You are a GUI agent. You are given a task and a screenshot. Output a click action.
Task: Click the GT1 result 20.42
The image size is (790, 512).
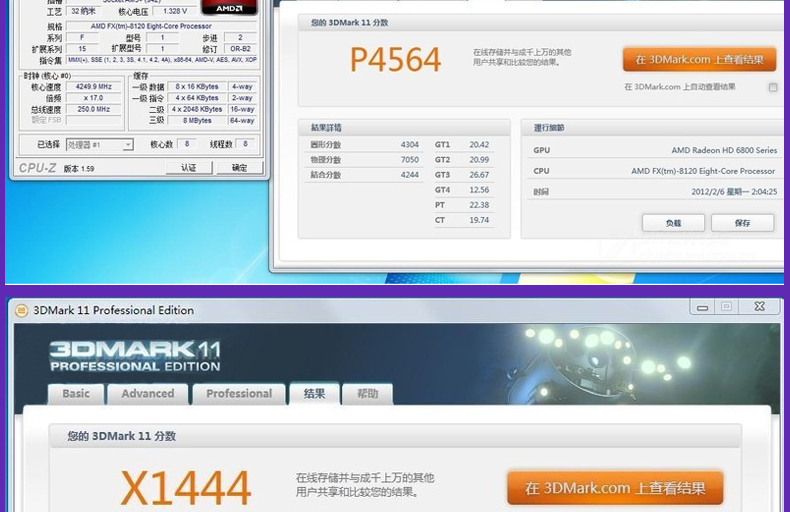479,145
